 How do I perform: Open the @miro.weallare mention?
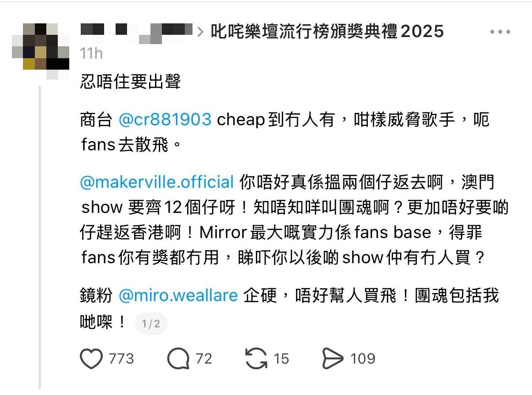coord(179,295)
